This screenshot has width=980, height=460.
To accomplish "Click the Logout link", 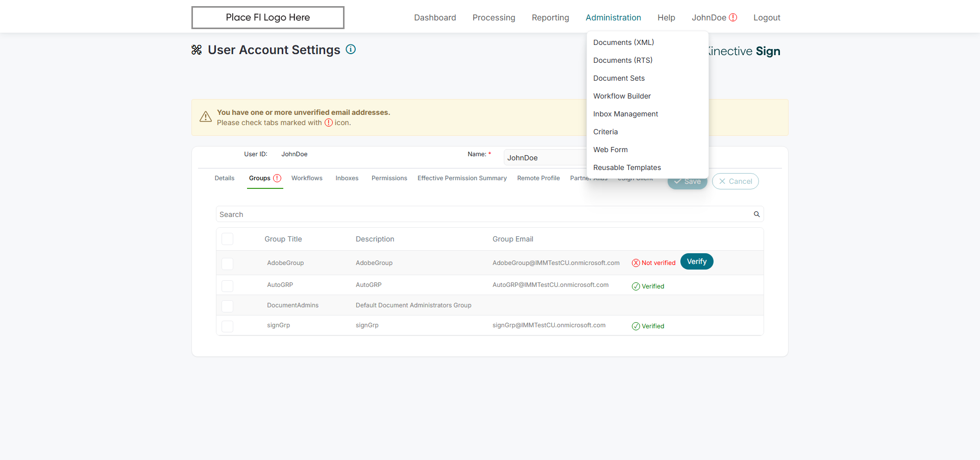I will pyautogui.click(x=767, y=17).
